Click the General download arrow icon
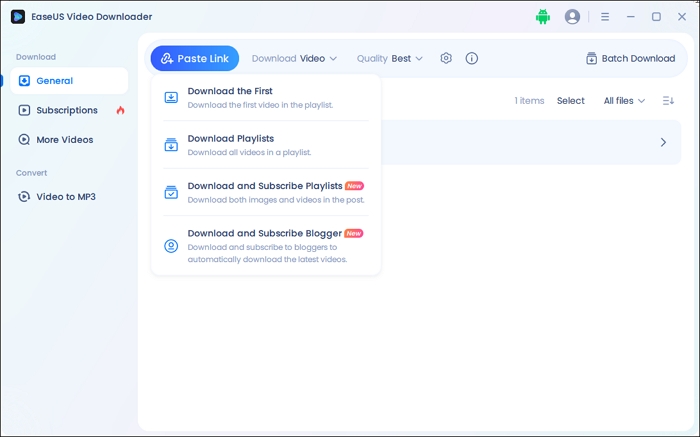Screen dimensions: 700x437 pyautogui.click(x=24, y=81)
